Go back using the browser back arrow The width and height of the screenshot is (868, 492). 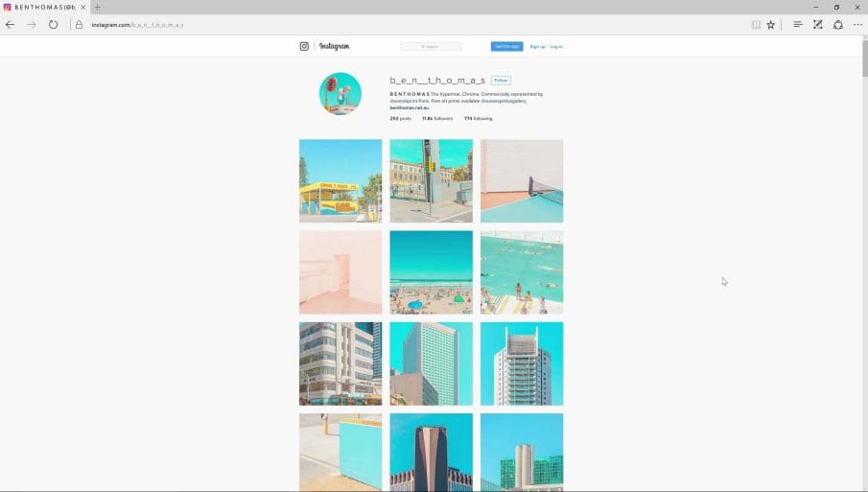(x=10, y=25)
